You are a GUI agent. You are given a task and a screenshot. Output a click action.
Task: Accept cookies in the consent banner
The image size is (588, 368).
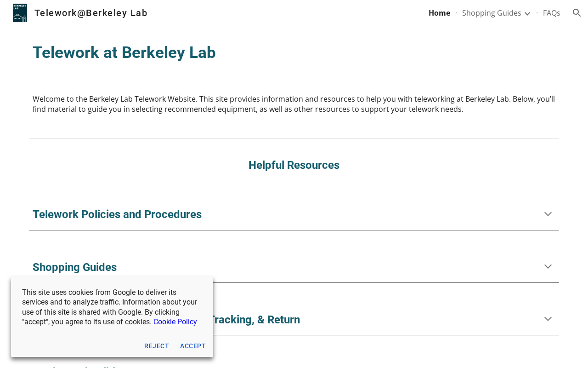pyautogui.click(x=193, y=346)
